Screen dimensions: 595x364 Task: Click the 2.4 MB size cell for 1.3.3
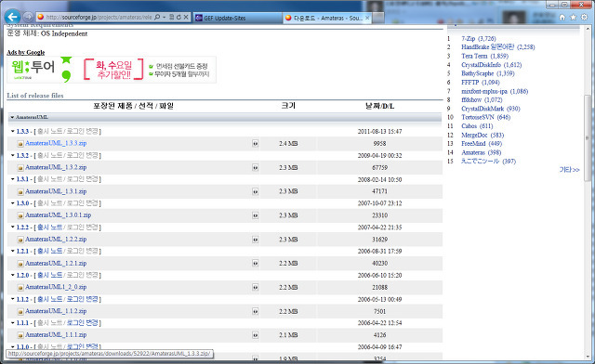pyautogui.click(x=288, y=143)
